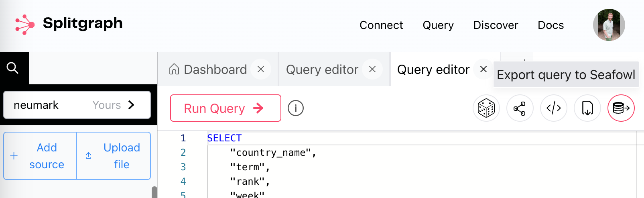Click line number 3 in editor gutter
Image resolution: width=644 pixels, height=198 pixels.
click(183, 167)
